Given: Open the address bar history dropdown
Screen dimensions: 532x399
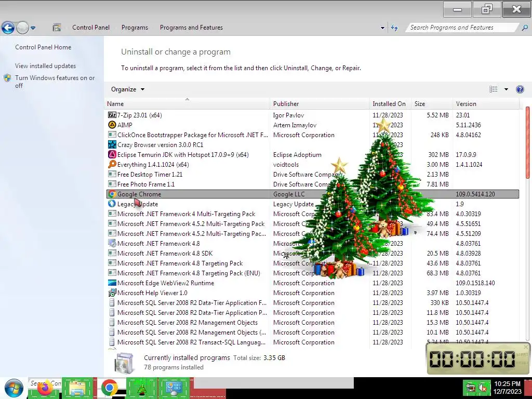Looking at the screenshot, I should (x=382, y=28).
